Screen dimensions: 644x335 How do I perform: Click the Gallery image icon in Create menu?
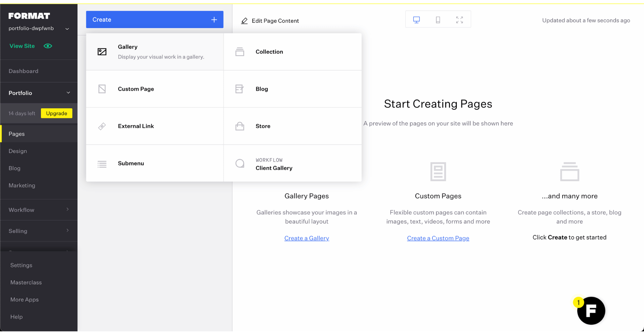click(102, 52)
